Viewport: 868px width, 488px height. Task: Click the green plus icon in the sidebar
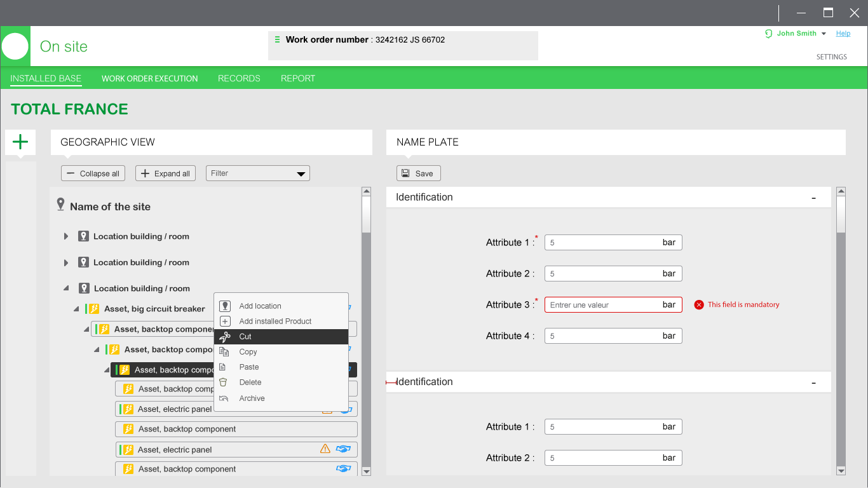(20, 142)
